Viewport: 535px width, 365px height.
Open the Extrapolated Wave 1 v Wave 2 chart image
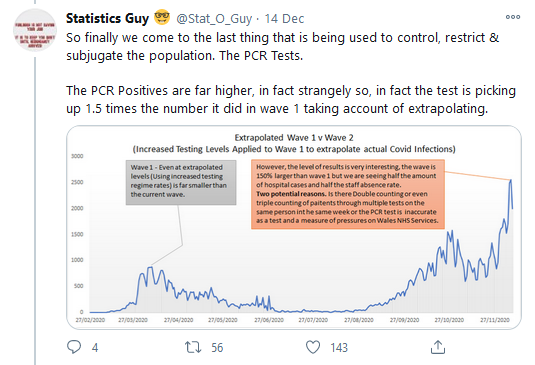(294, 227)
